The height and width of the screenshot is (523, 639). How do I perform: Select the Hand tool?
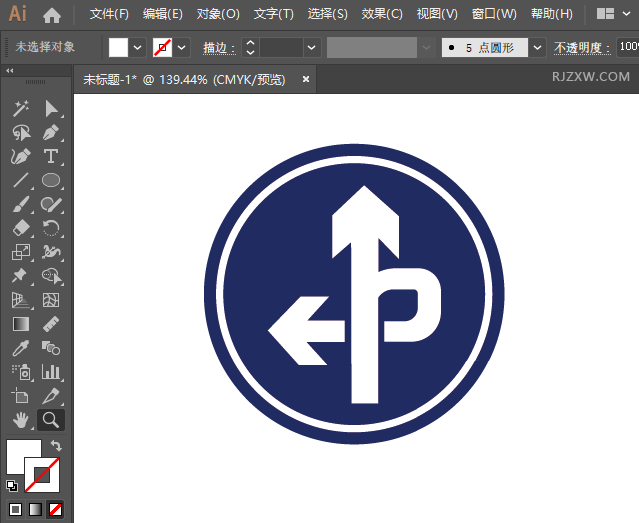20,420
